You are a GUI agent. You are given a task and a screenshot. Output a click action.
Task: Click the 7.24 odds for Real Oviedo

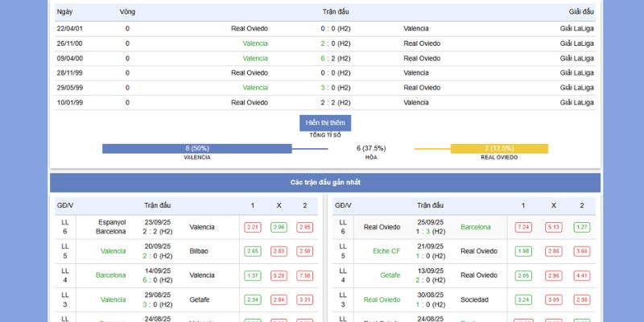[523, 228]
